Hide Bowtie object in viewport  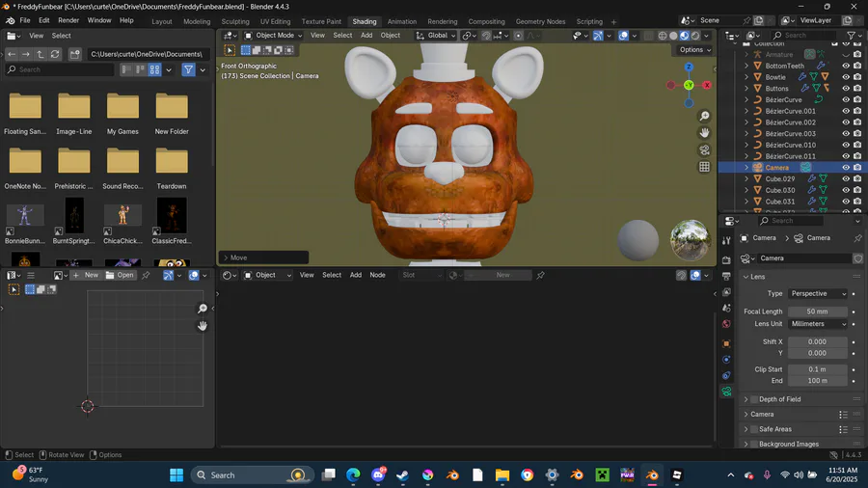(x=846, y=77)
